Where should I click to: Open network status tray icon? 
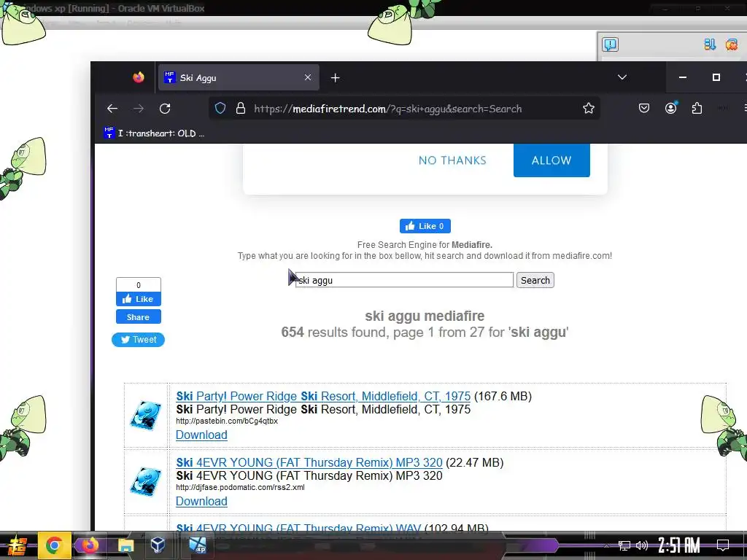point(624,545)
